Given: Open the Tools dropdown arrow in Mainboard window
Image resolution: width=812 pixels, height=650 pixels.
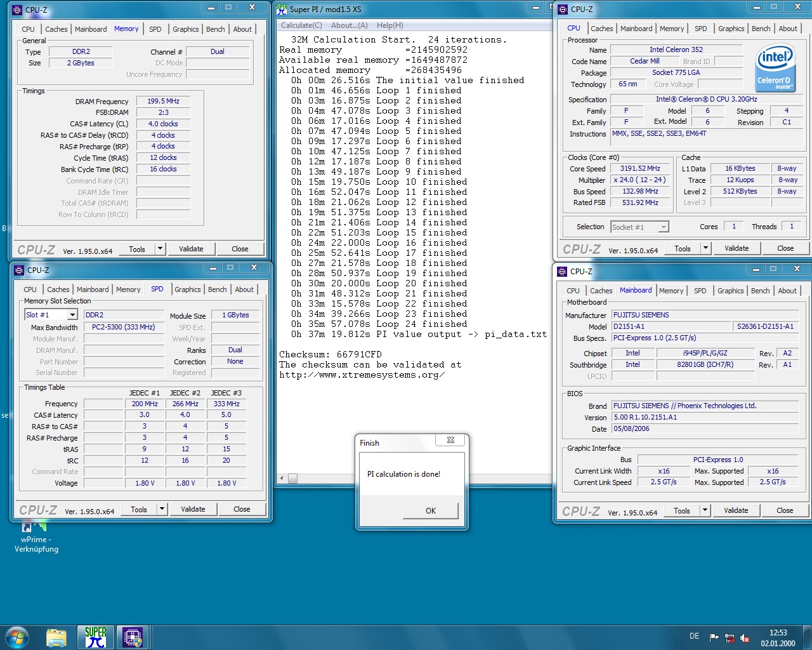Looking at the screenshot, I should click(705, 510).
